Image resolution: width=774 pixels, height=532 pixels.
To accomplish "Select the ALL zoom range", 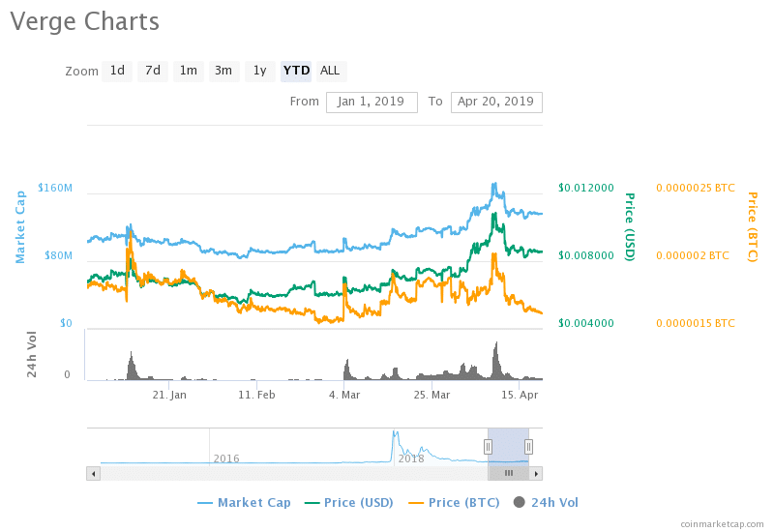I will pos(330,71).
